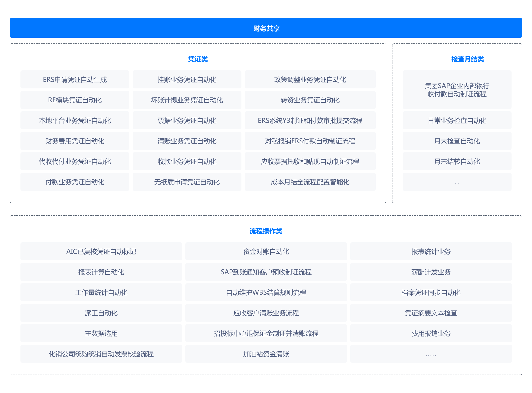Open RE模块凭证自动化 item
This screenshot has height=393, width=532.
coord(75,100)
